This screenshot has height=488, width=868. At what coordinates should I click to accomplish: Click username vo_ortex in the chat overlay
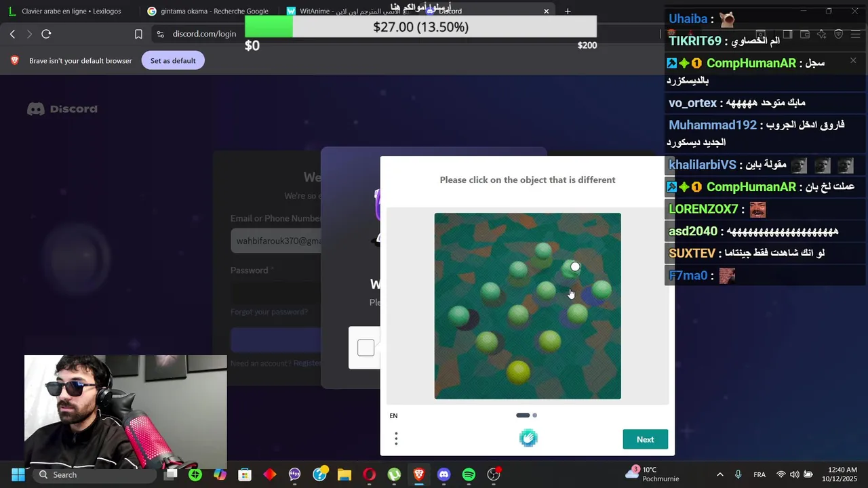692,103
